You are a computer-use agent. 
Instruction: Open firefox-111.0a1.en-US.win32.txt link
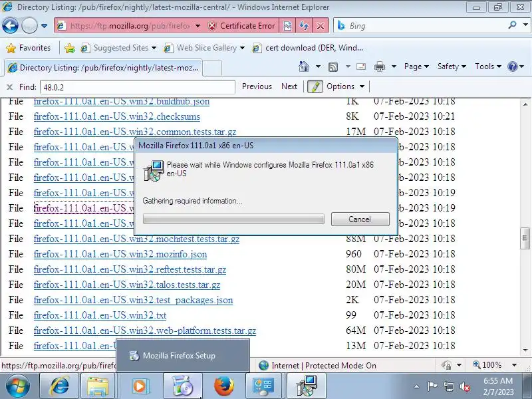tap(100, 315)
